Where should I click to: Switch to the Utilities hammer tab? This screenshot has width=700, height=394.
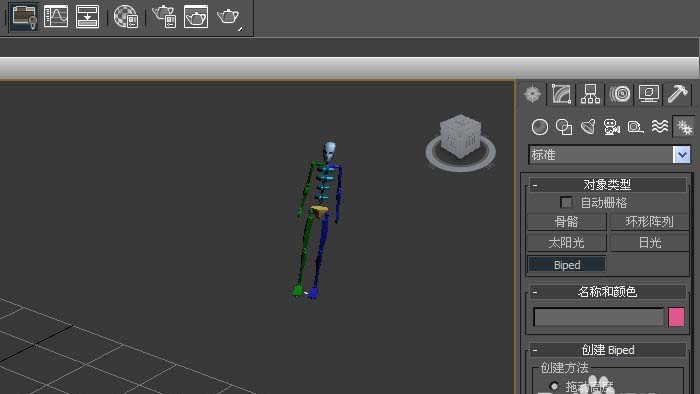678,94
